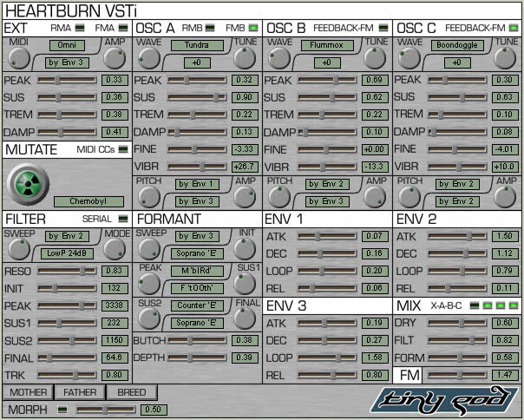Open the Boondoggle waveform selector
This screenshot has width=524, height=420.
(x=457, y=45)
